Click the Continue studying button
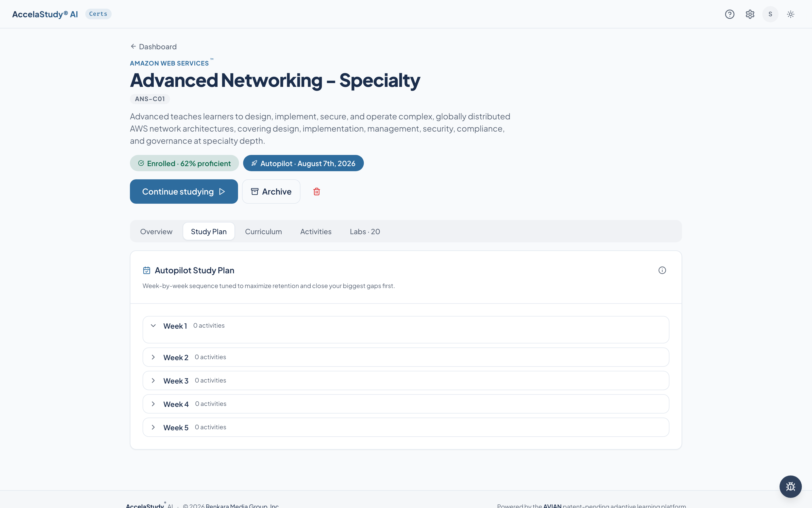Screen dimensions: 812x508 tap(184, 192)
